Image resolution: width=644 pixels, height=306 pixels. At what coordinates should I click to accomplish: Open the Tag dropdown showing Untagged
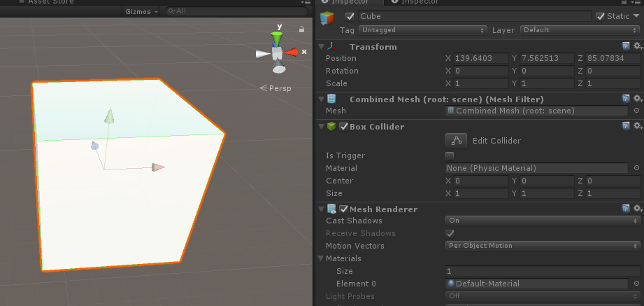click(422, 30)
